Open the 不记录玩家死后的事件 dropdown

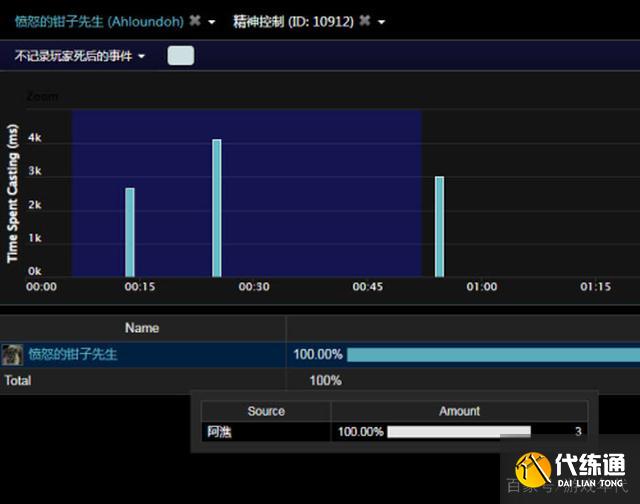(80, 56)
